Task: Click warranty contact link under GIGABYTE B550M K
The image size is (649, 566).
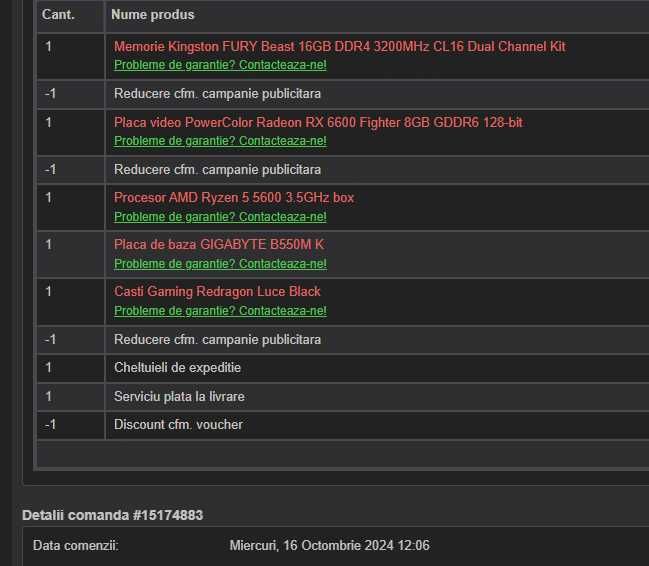Action: coord(220,264)
